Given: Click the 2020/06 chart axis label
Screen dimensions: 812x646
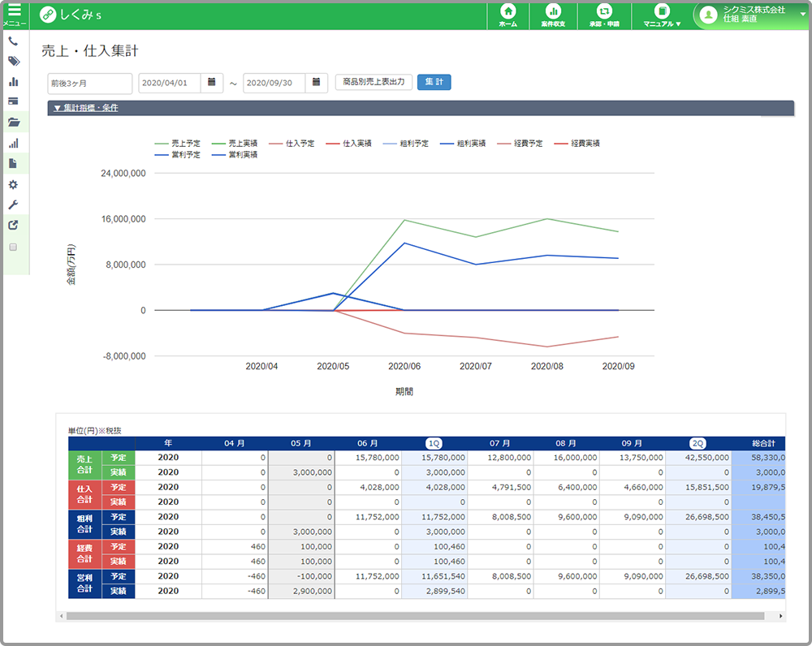Looking at the screenshot, I should (404, 367).
